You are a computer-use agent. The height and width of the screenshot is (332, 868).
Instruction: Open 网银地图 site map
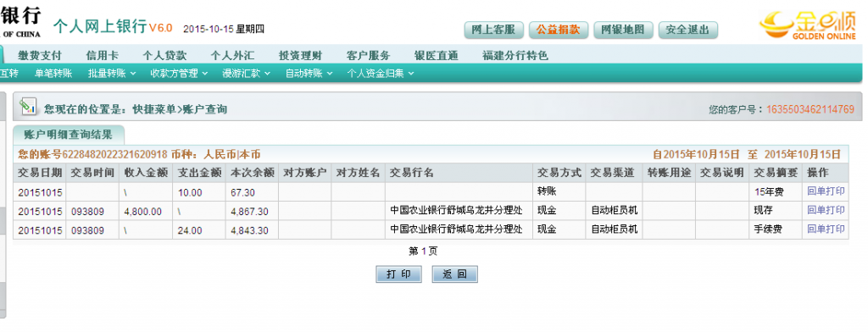(x=623, y=30)
